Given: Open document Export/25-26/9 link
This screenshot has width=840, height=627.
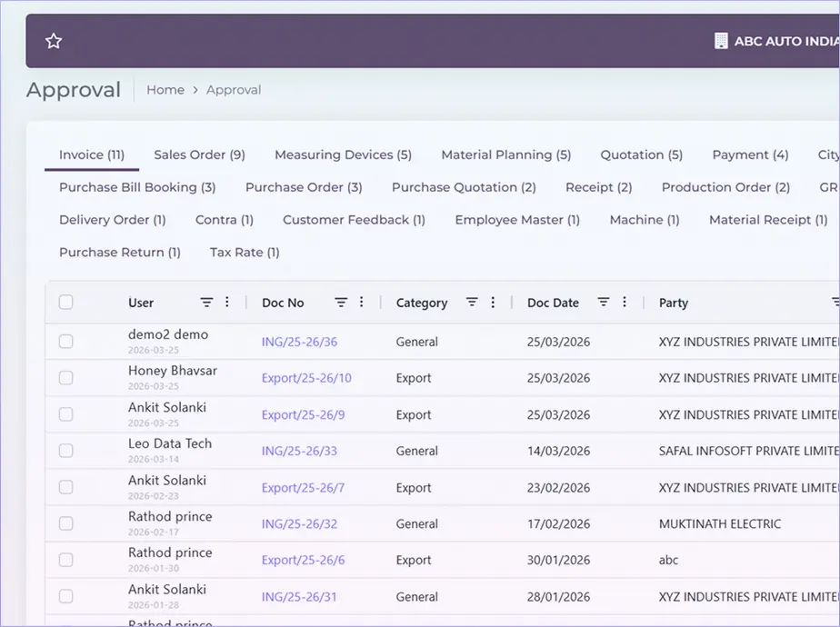Looking at the screenshot, I should [304, 414].
